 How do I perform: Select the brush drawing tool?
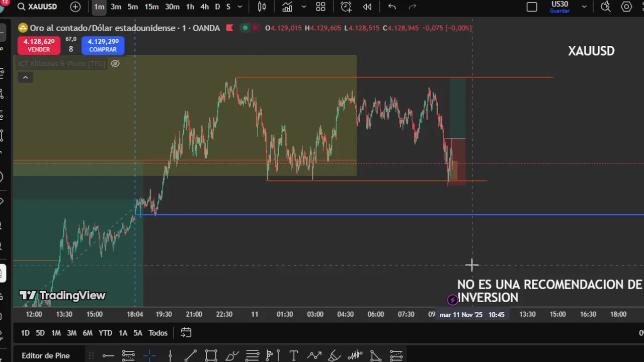point(232,356)
